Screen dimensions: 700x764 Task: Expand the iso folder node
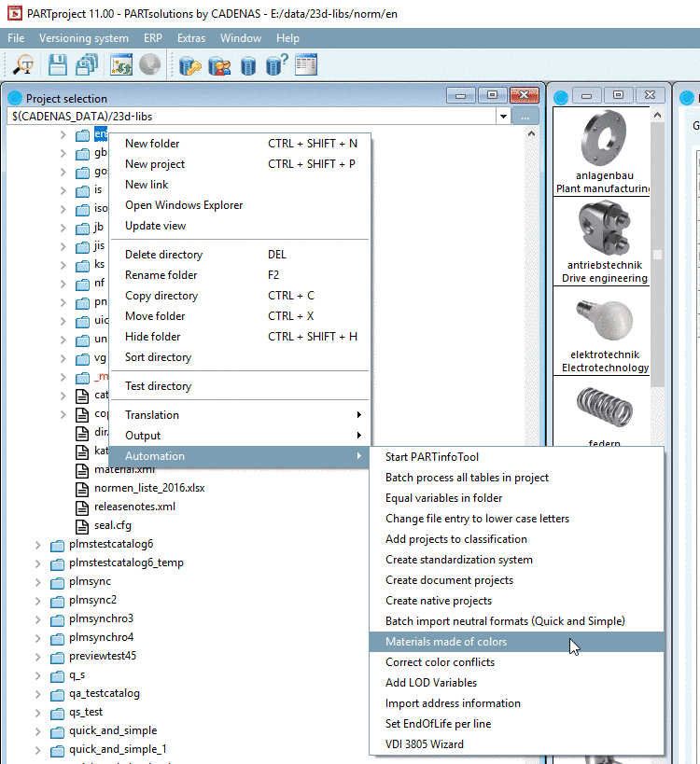(x=63, y=209)
